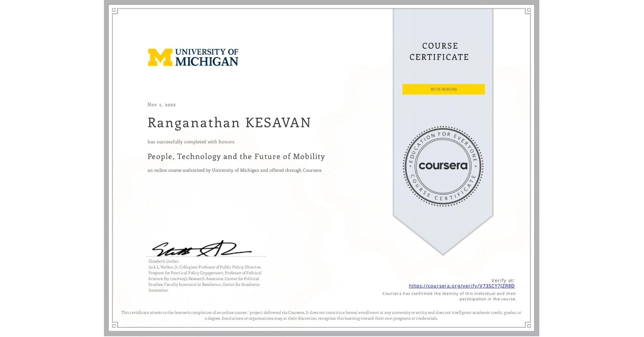Select the yellow WITH HONORS badge
Screen dimensions: 644x337
click(x=443, y=89)
